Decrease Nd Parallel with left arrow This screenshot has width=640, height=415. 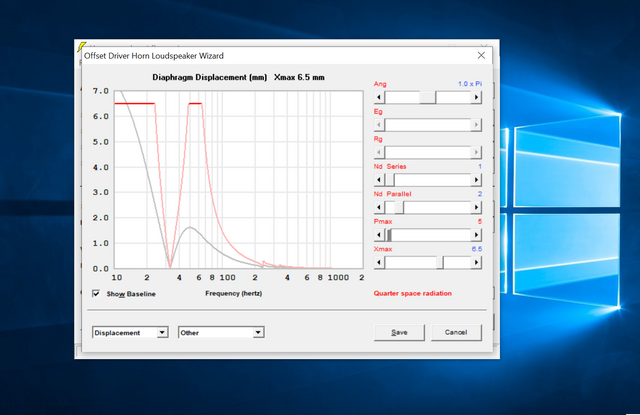[379, 207]
